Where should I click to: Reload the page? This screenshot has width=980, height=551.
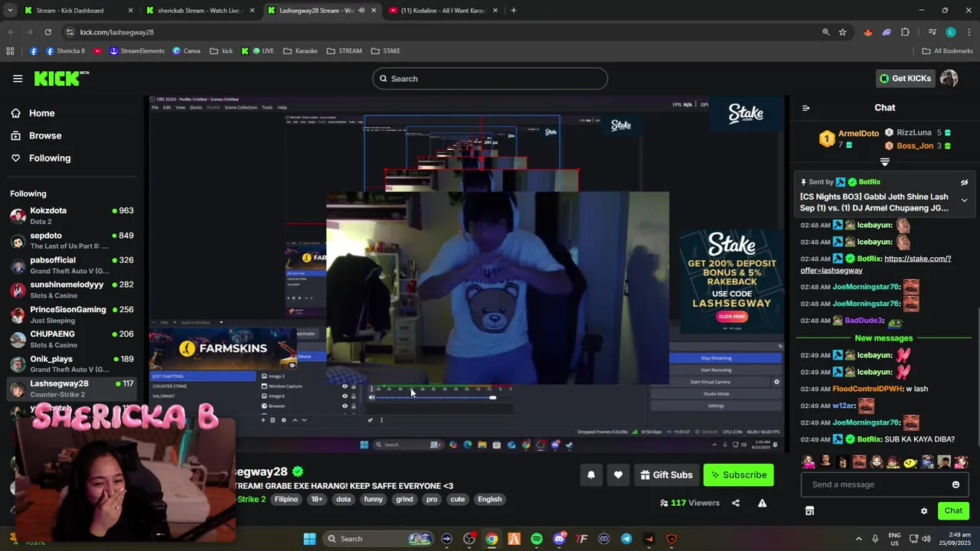(x=47, y=32)
